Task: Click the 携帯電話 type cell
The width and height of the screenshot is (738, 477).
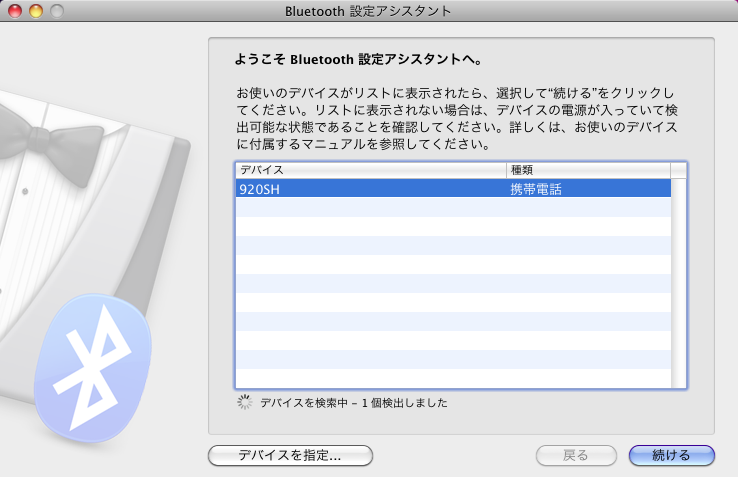Action: tap(536, 189)
